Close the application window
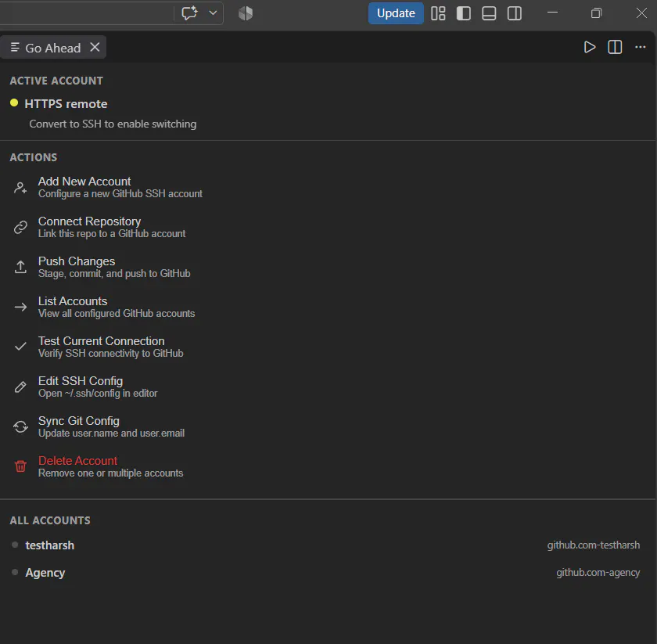The height and width of the screenshot is (644, 657). coord(641,13)
